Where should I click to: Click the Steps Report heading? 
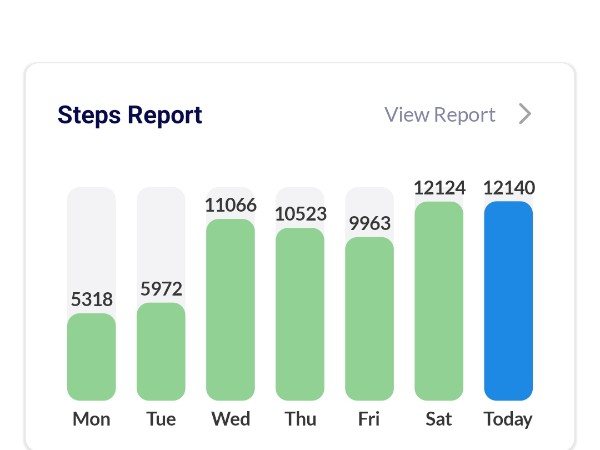[130, 115]
